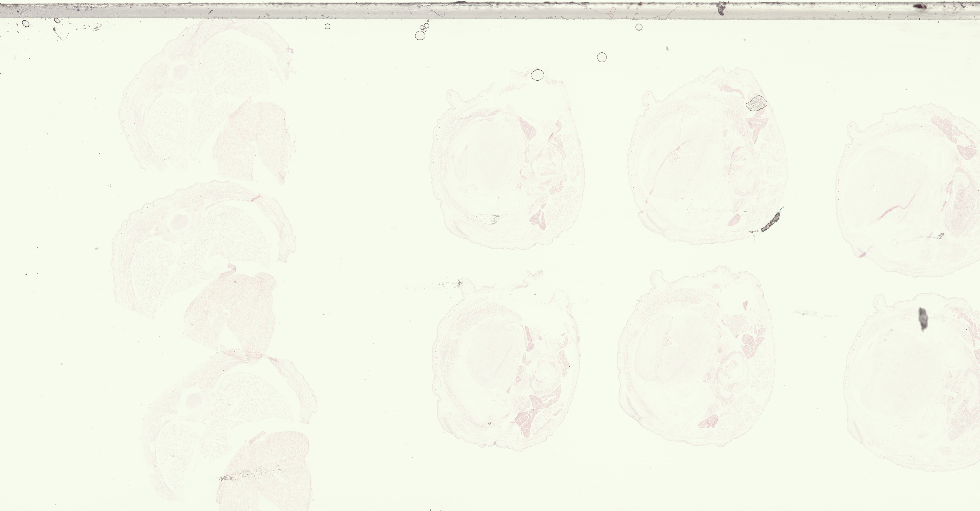This screenshot has width=980, height=511.
Task: Click the dark gray smudge on lower-right section
Action: [923, 319]
